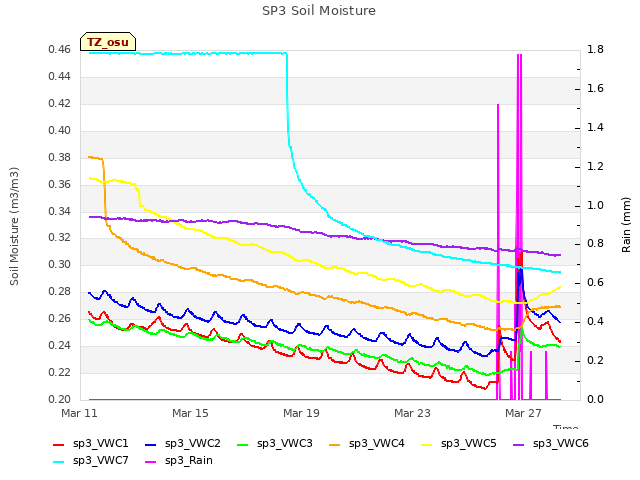
Task: Click the 0.30 soil moisture tick label
Action: [x=60, y=264]
